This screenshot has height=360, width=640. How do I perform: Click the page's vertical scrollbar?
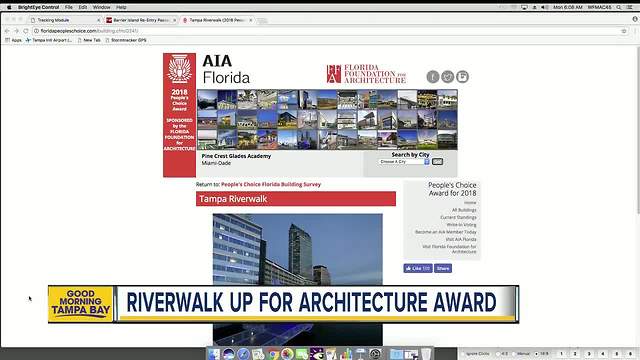638,131
